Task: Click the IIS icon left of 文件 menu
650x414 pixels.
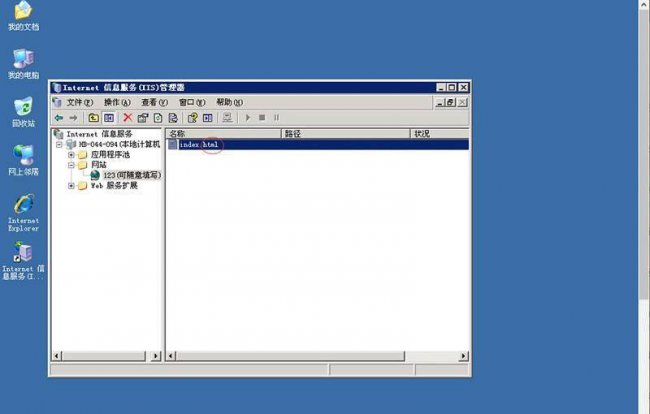Action: pyautogui.click(x=58, y=102)
